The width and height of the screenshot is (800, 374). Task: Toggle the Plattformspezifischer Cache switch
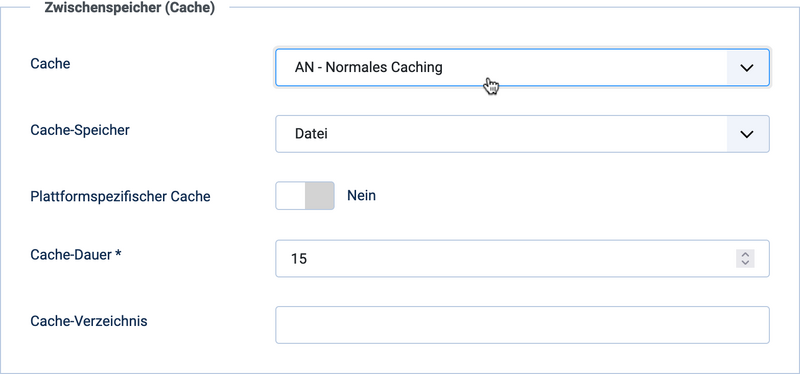coord(305,196)
